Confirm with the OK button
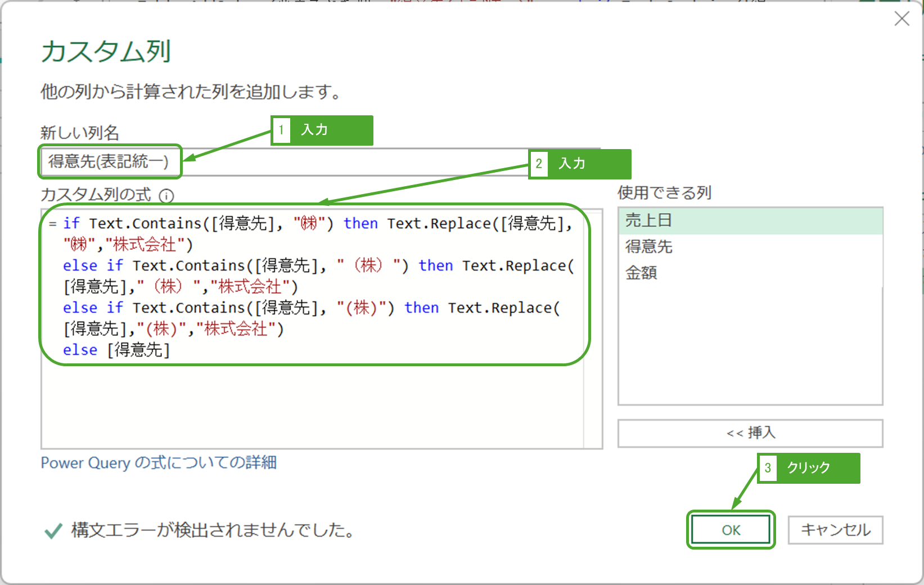This screenshot has width=924, height=585. (731, 530)
